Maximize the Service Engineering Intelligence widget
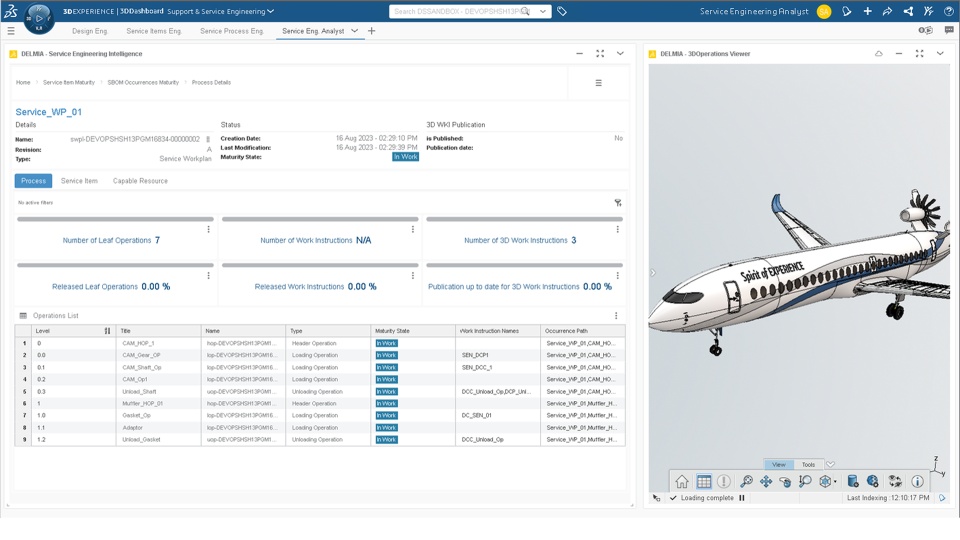The height and width of the screenshot is (540, 960). (x=600, y=53)
